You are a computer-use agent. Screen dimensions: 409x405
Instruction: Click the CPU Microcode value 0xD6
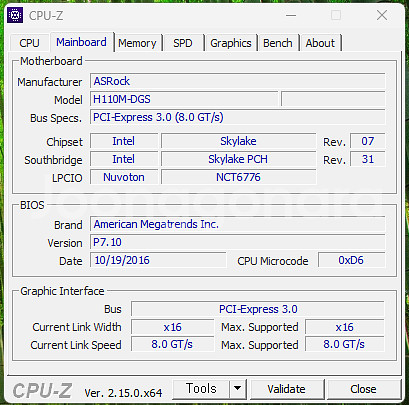(352, 260)
